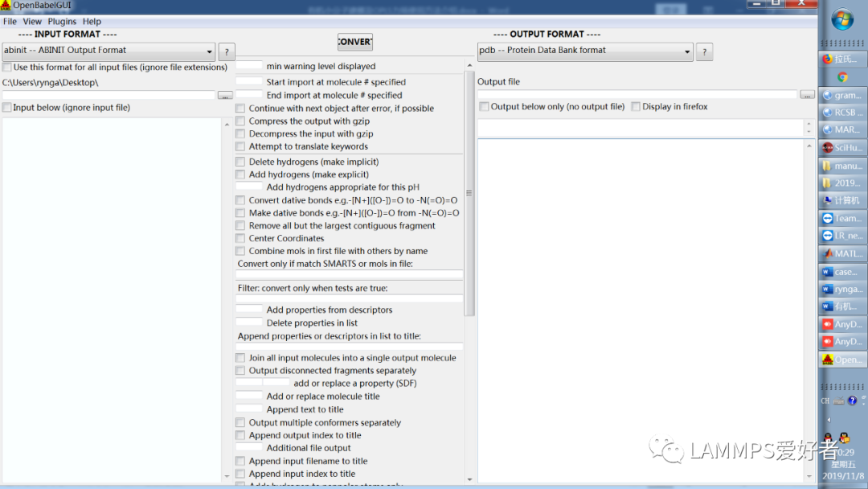Focus the 'Add hydrogens appropriate for this pH' field
This screenshot has height=489, width=868.
(x=249, y=187)
